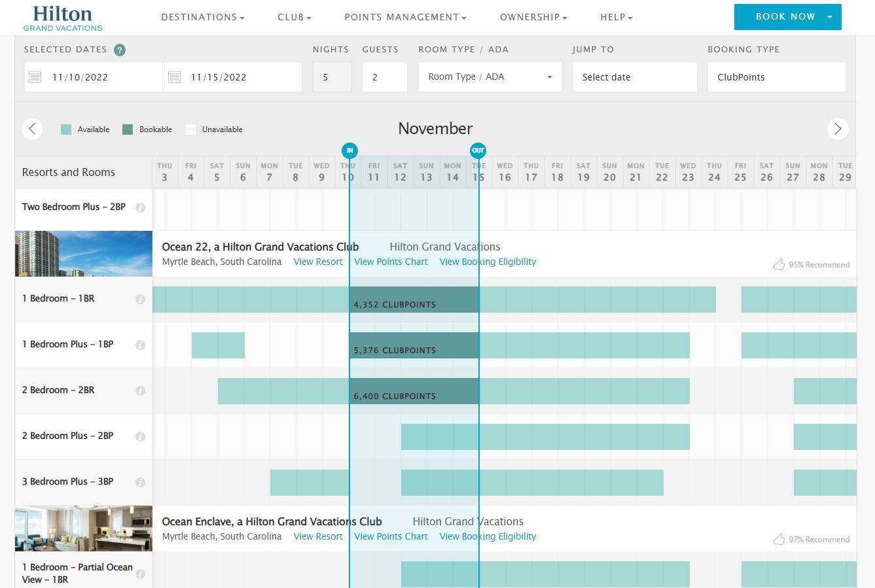
Task: Advance to next month with right arrow
Action: [838, 129]
